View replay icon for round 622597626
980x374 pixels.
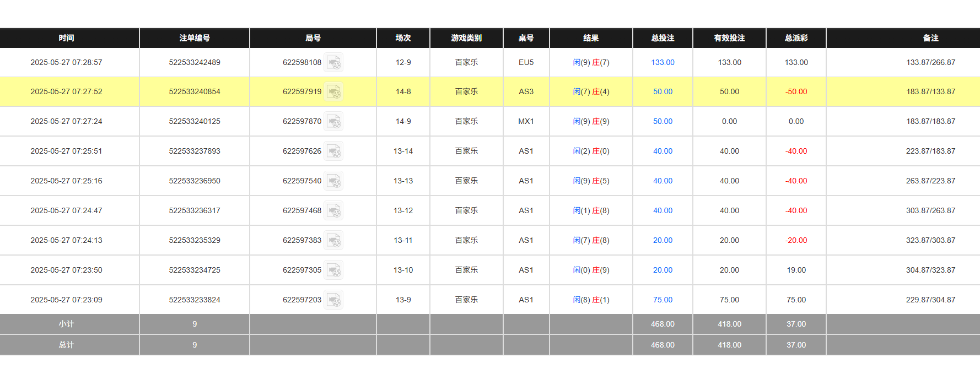(333, 151)
